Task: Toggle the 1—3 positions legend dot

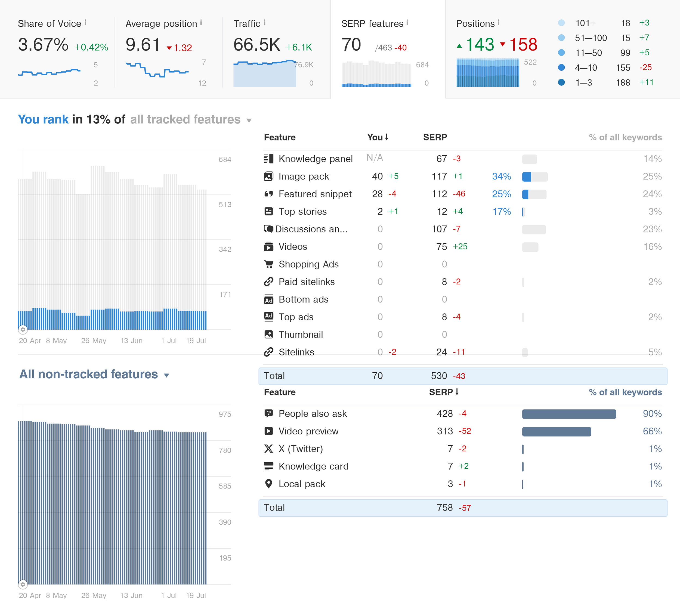Action: coord(562,82)
